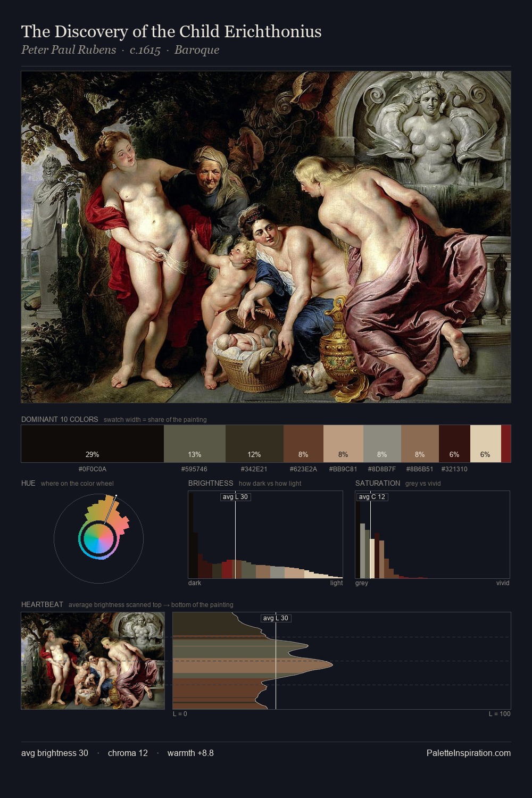Click the hex label #8D8B7F
This screenshot has height=798, width=532.
click(x=382, y=469)
